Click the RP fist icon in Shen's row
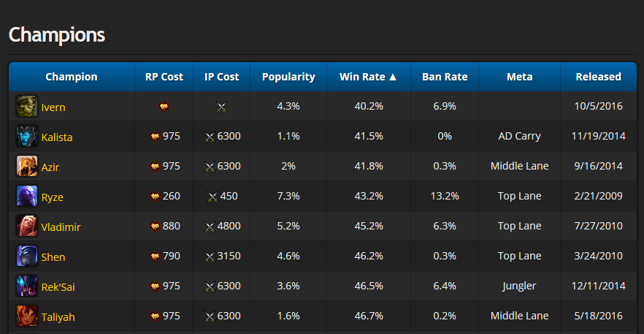The height and width of the screenshot is (334, 644). point(155,257)
